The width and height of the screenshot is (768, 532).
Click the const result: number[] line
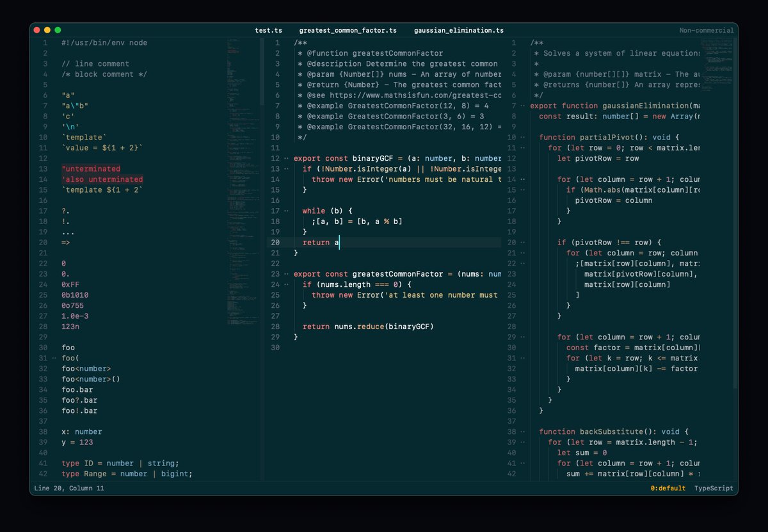point(620,117)
